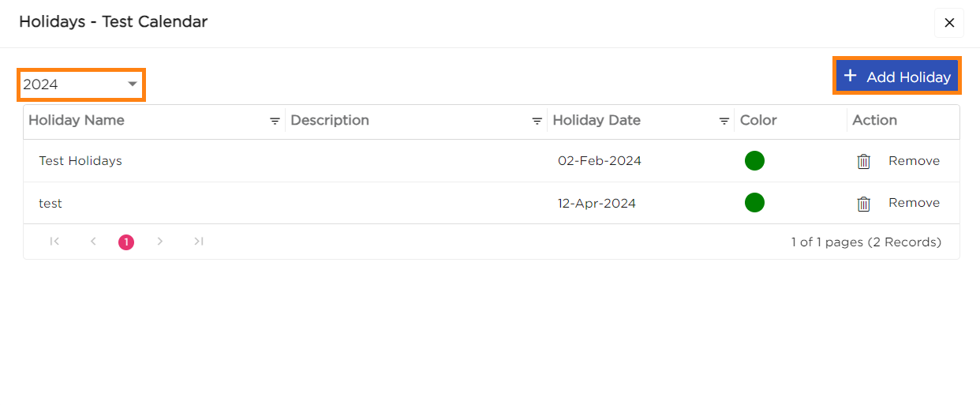Sort by Holiday Date column header
The height and width of the screenshot is (405, 980).
coord(597,121)
